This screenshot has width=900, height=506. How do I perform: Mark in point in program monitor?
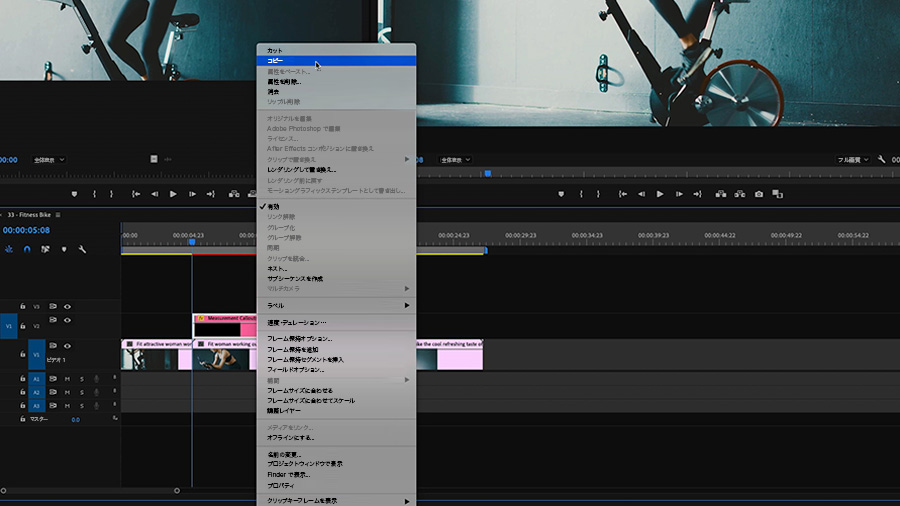(581, 194)
